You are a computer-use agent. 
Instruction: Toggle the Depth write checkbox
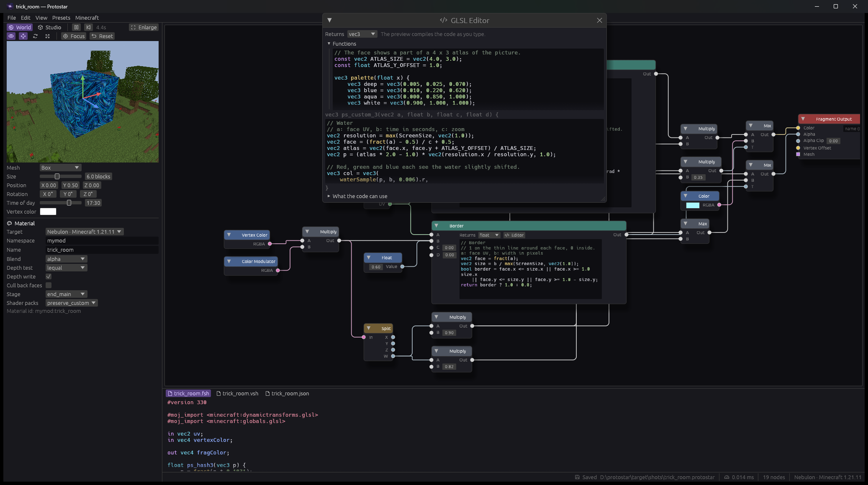tap(49, 276)
